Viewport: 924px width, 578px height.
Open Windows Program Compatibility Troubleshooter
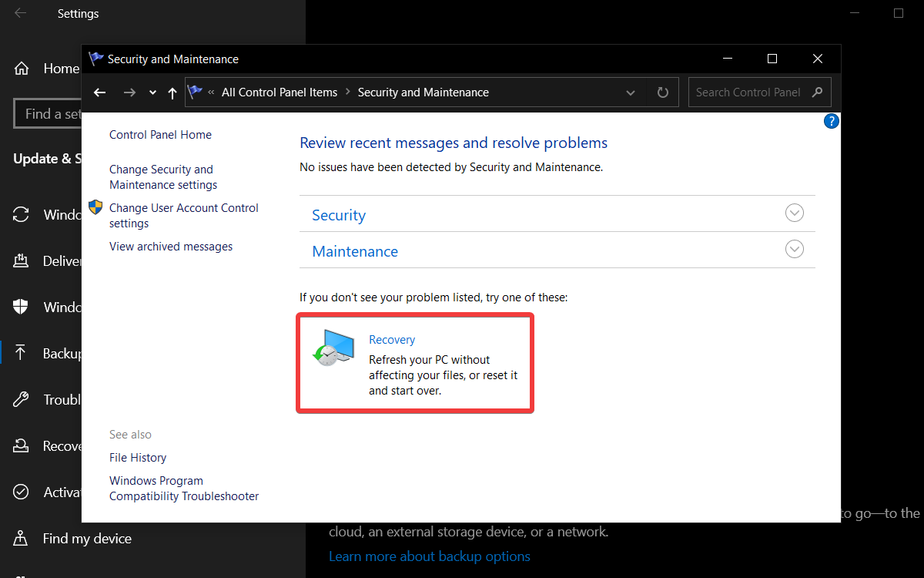184,489
